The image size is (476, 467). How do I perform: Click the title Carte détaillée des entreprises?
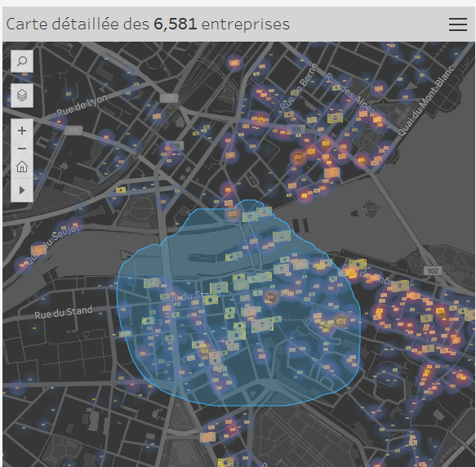pyautogui.click(x=148, y=24)
